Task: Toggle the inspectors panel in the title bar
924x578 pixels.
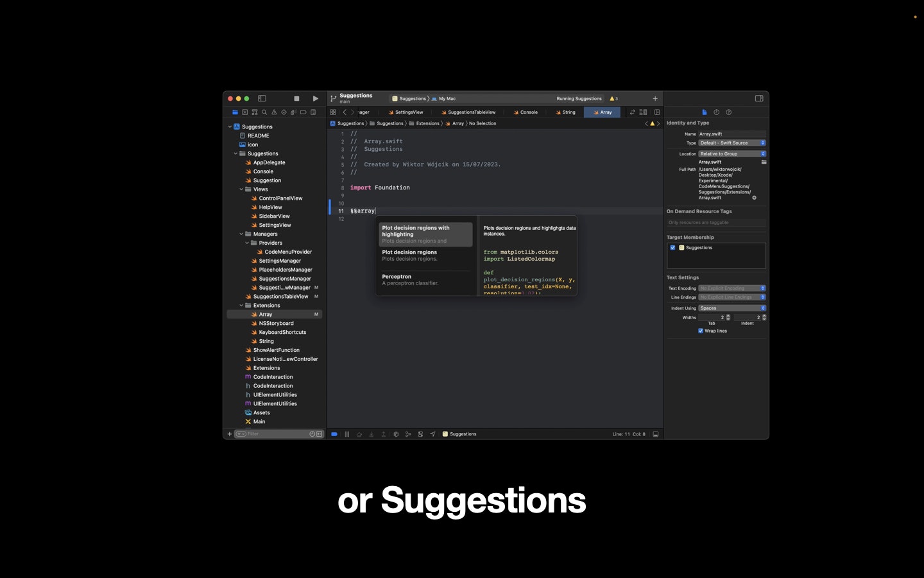Action: pyautogui.click(x=759, y=98)
